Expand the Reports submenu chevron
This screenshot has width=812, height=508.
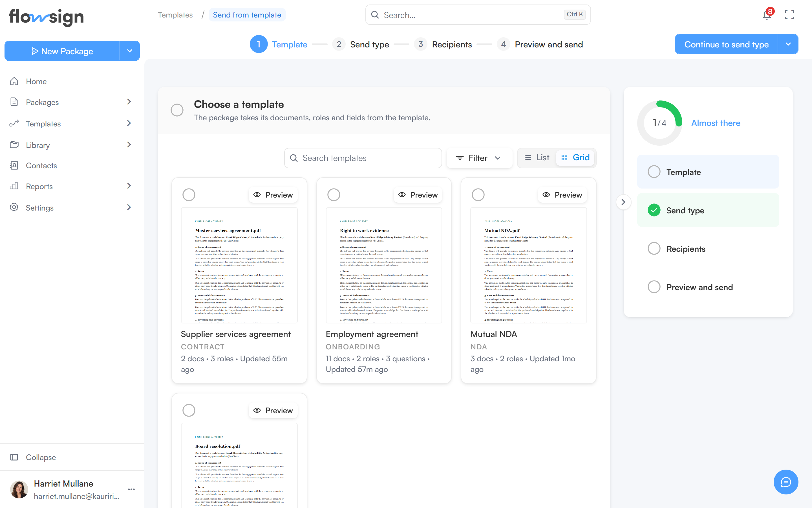pos(129,185)
